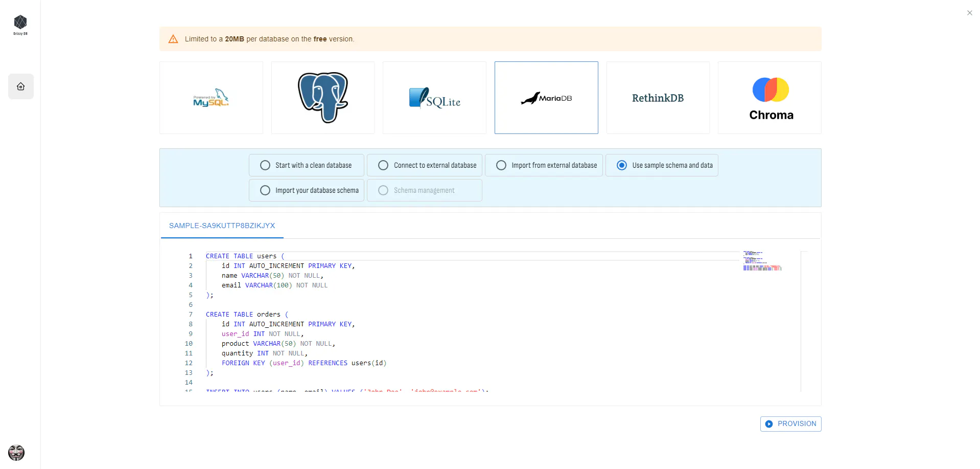
Task: Select the PostgreSQL elephant card
Action: pos(323,98)
